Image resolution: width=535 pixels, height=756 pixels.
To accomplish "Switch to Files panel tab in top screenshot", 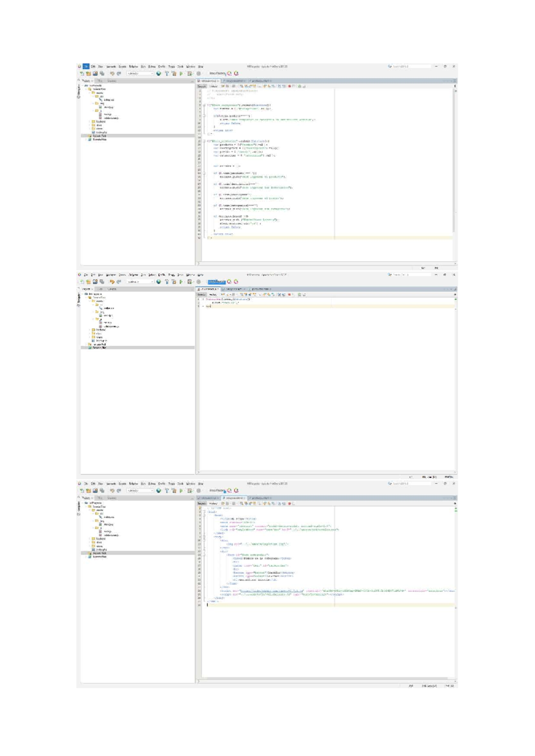I will (100, 81).
